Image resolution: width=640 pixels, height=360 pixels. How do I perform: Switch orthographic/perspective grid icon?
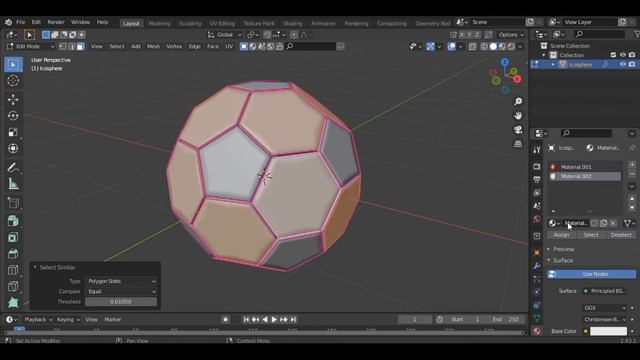[518, 144]
